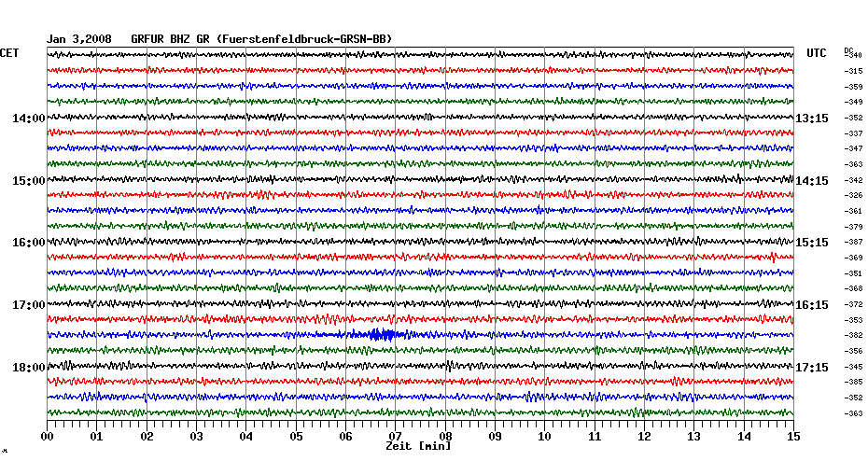Click the 14:15 UTC time label
Image resolution: width=868 pixels, height=461 pixels.
812,181
